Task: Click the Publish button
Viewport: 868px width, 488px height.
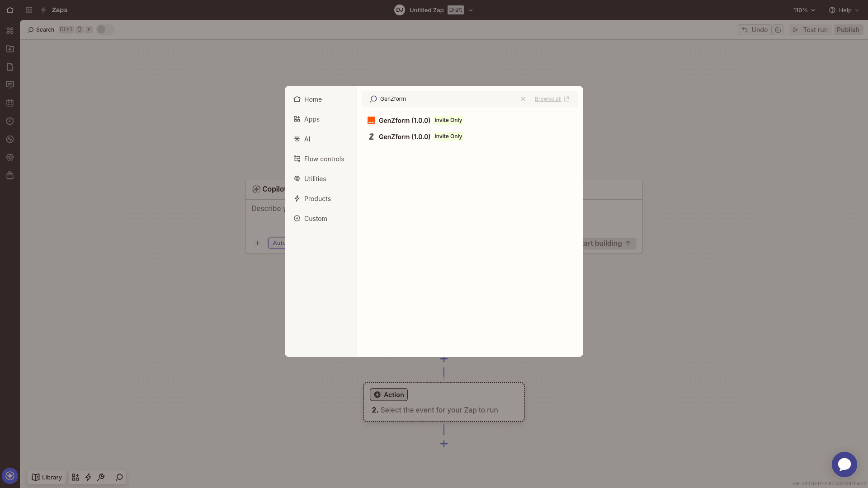Action: [x=848, y=29]
